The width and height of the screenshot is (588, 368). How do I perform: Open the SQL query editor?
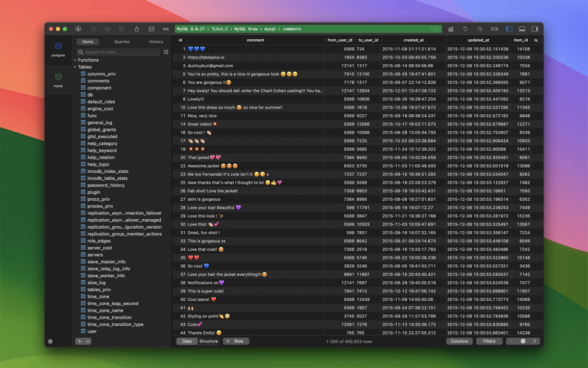166,29
